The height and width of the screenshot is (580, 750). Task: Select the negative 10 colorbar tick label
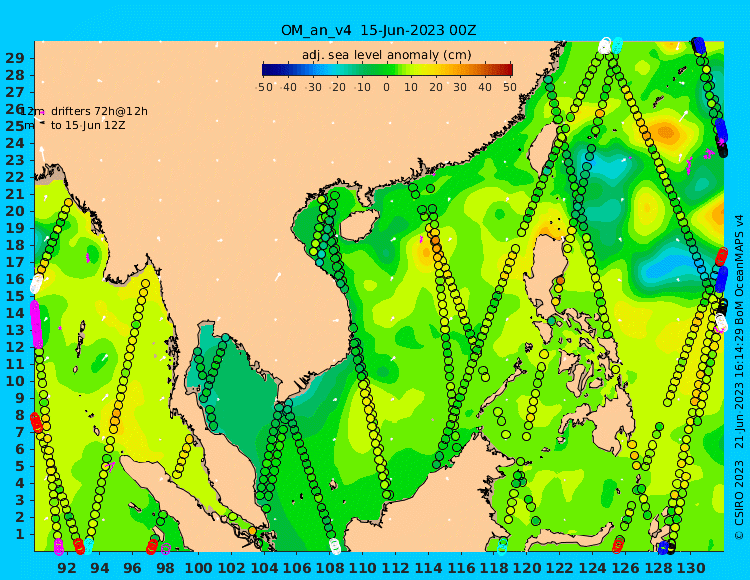click(x=363, y=87)
